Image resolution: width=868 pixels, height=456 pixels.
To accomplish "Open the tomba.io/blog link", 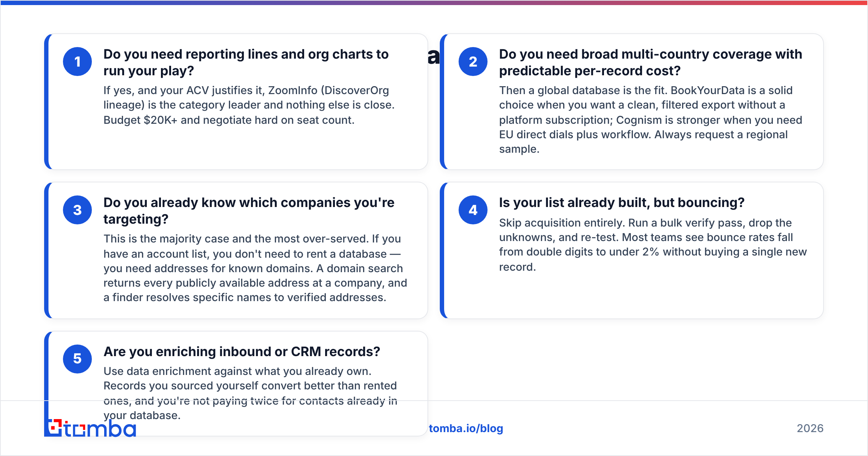I will coord(466,428).
